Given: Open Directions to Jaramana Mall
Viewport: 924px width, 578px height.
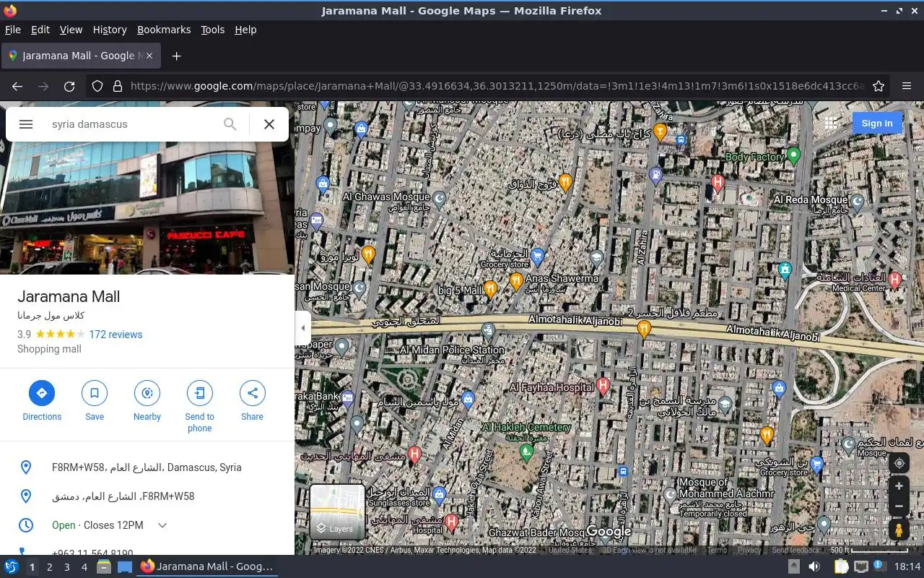Looking at the screenshot, I should (42, 401).
